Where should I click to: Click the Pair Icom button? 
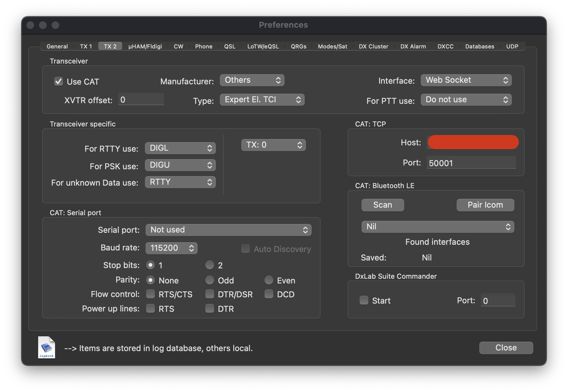pyautogui.click(x=485, y=205)
